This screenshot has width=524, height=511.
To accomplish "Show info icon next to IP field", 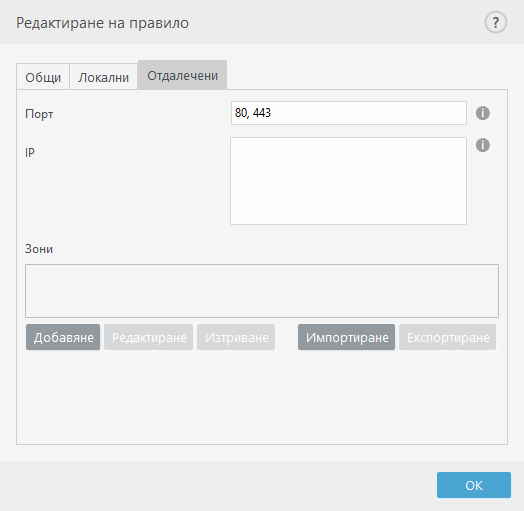I will [483, 145].
